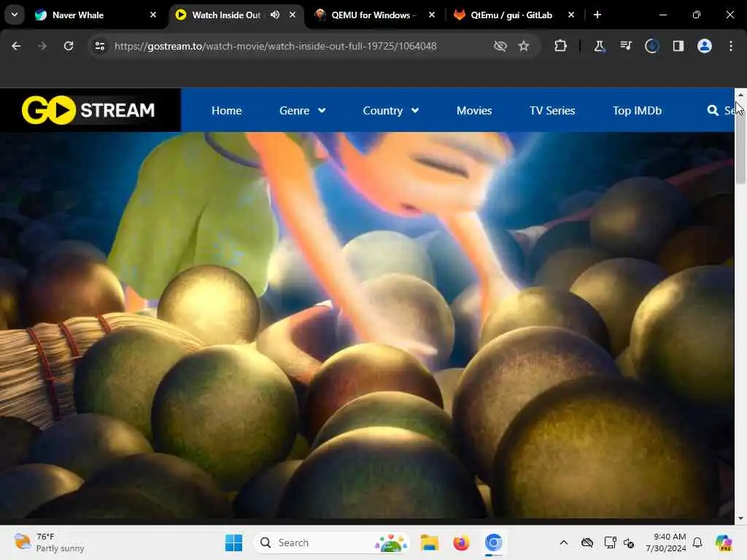Open the Chrome Labs flask icon
747x560 pixels.
click(599, 46)
